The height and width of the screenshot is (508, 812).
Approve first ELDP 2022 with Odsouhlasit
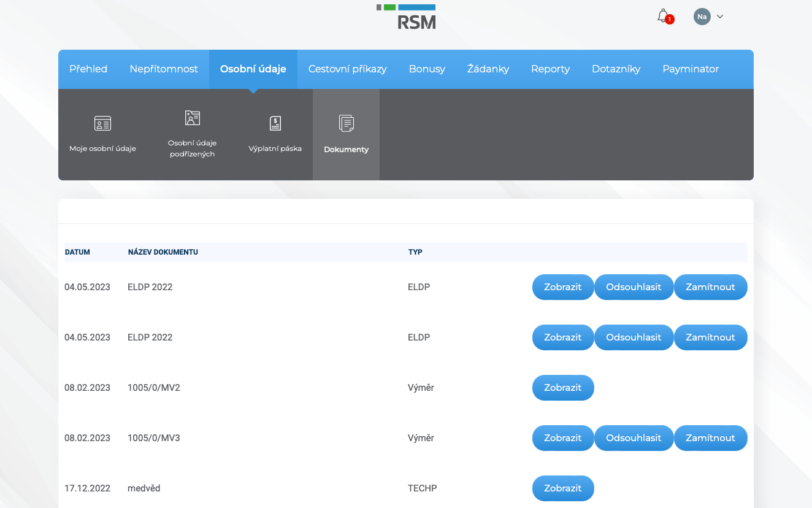634,287
